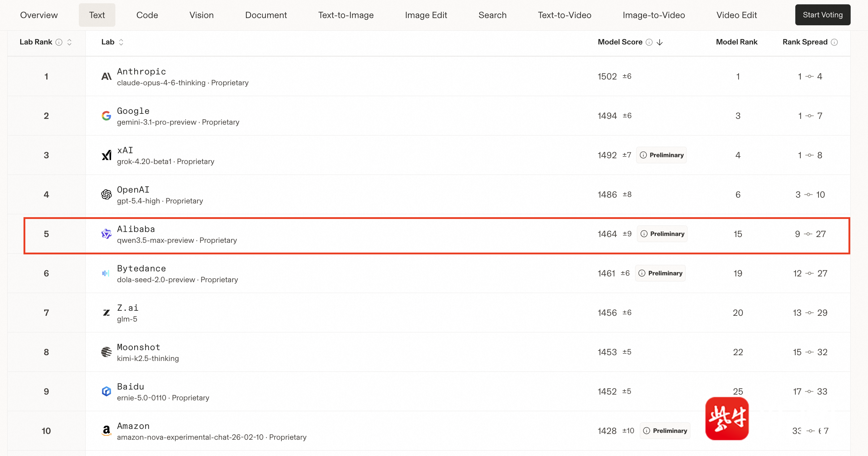Click the OpenAI logo icon
The image size is (868, 456).
tap(106, 195)
